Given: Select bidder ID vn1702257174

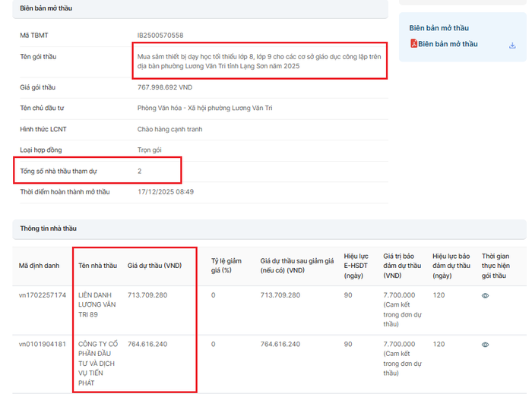Looking at the screenshot, I should (43, 295).
